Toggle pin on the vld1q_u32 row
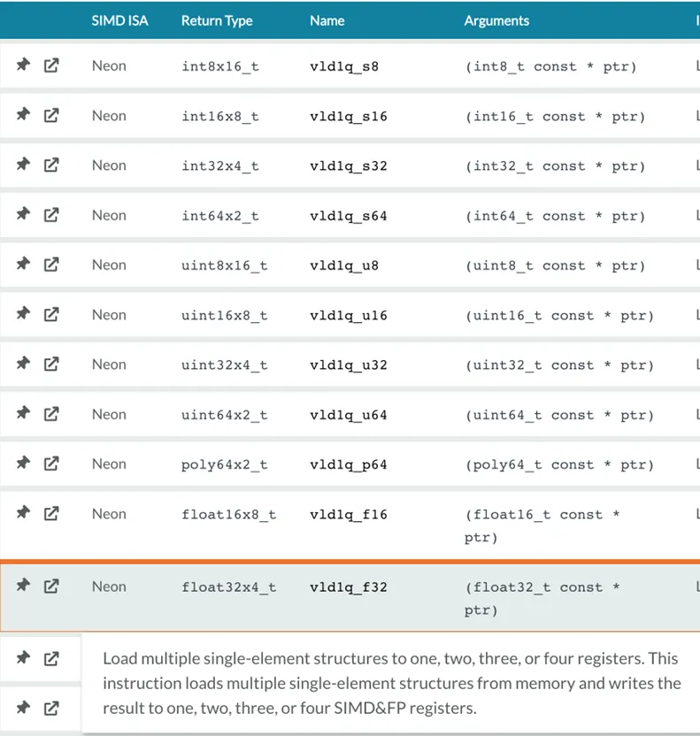 coord(23,364)
